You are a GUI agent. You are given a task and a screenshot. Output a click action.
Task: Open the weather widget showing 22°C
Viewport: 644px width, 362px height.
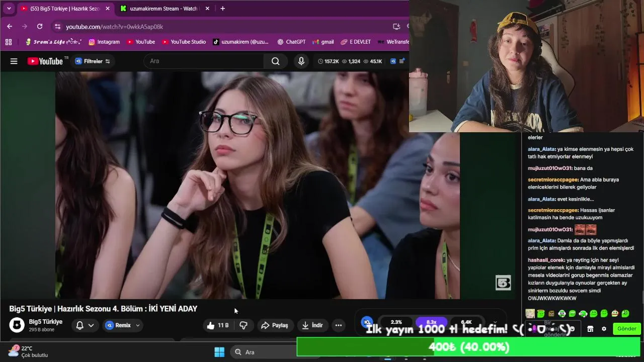pos(28,351)
